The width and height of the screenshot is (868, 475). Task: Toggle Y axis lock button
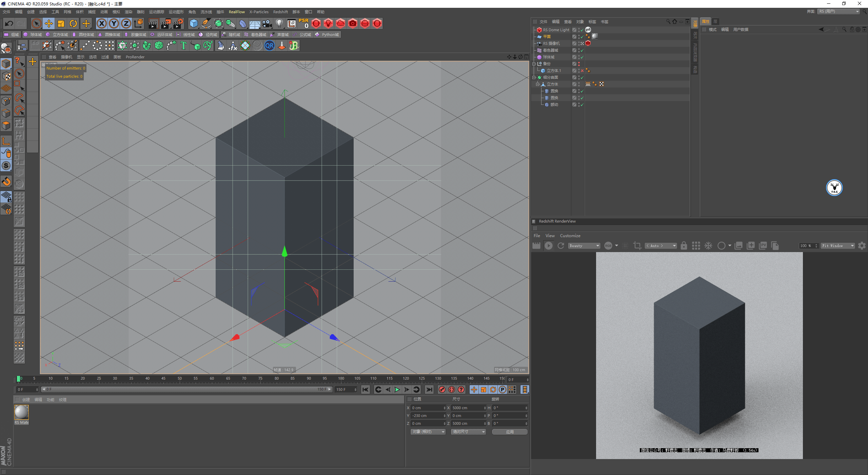tap(114, 23)
